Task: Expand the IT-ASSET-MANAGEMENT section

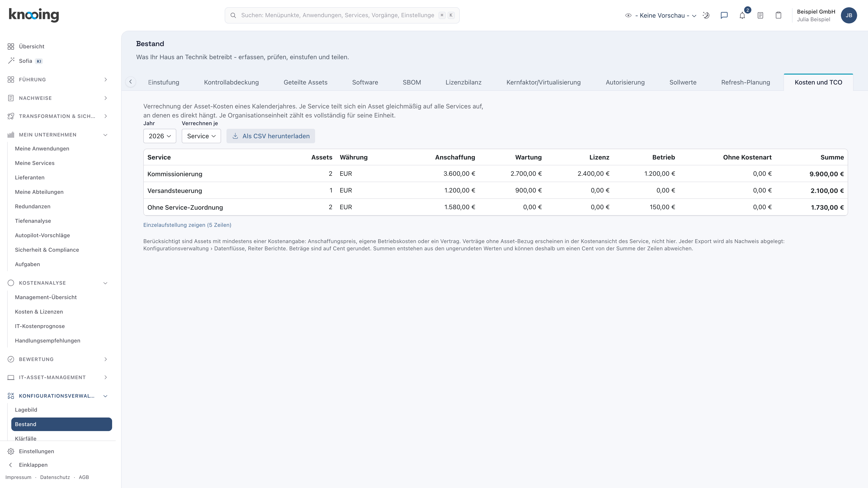Action: coord(58,377)
